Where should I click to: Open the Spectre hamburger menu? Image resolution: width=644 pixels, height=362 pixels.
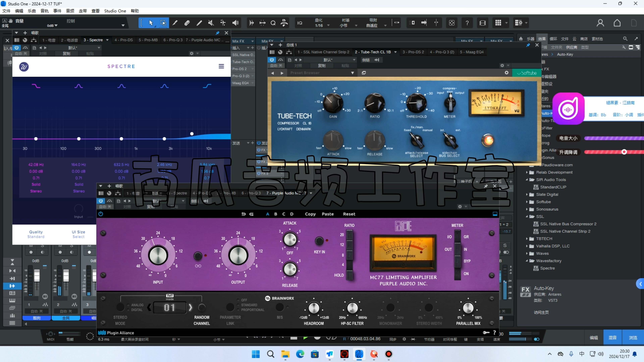click(x=221, y=66)
